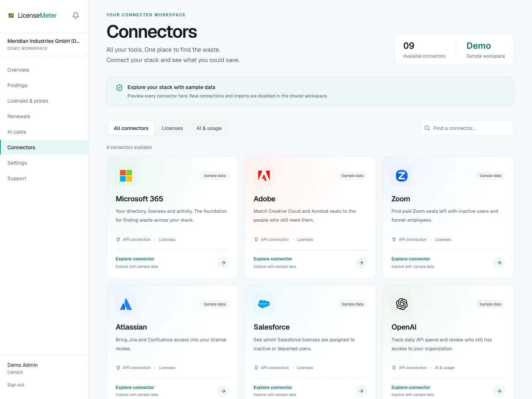Click the API plug icon on Adobe card
Image resolution: width=532 pixels, height=399 pixels.
click(256, 239)
